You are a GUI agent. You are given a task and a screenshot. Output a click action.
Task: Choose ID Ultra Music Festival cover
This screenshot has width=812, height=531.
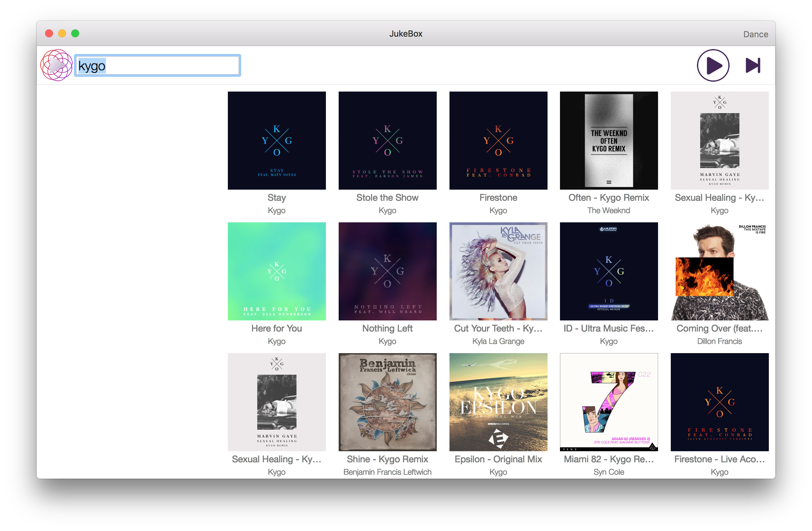click(609, 271)
